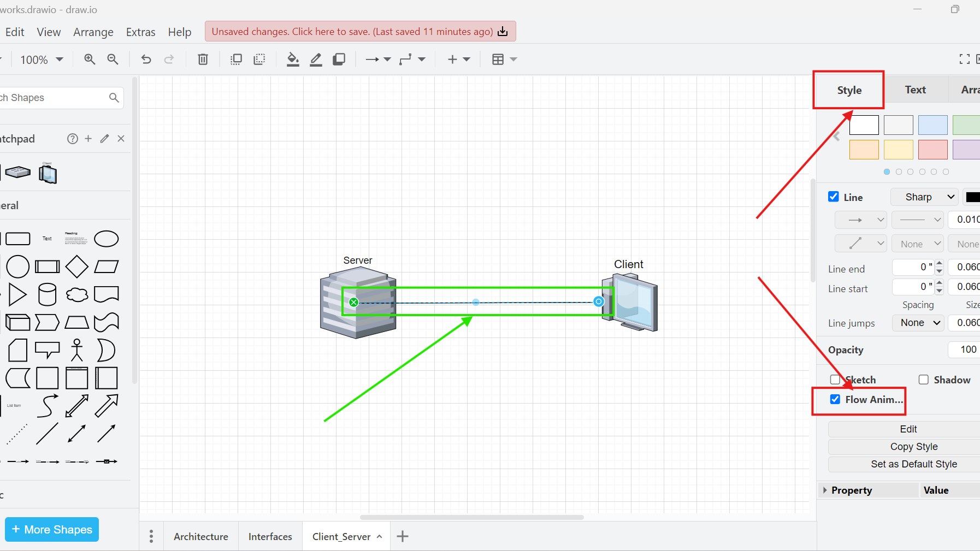
Task: Open the zoom level 100% dropdown
Action: pos(41,59)
